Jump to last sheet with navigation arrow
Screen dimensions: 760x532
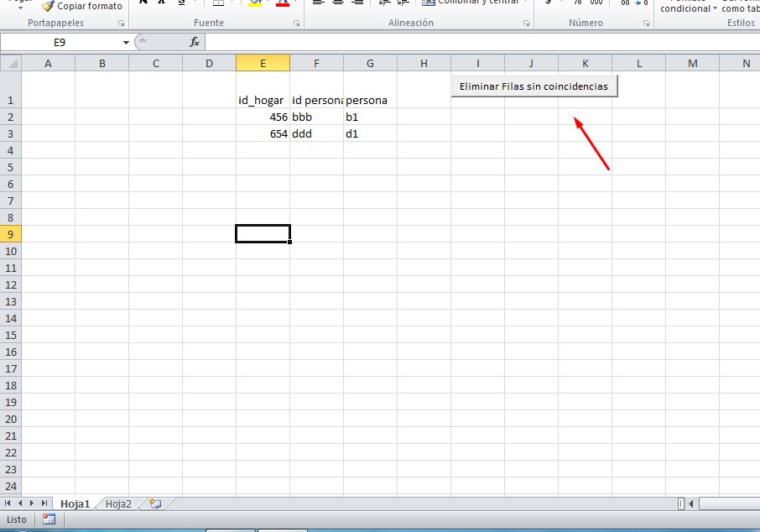44,503
